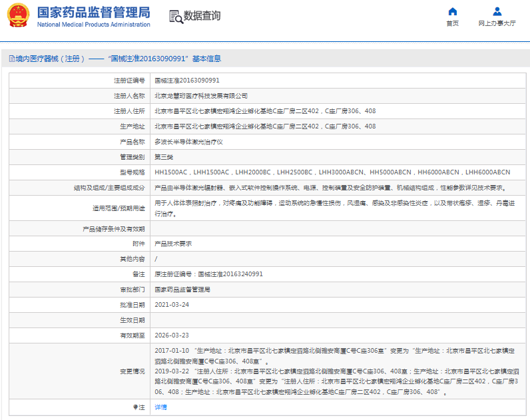Click National Medical Products Administration subtitle
The height and width of the screenshot is (420, 530).
tap(94, 25)
